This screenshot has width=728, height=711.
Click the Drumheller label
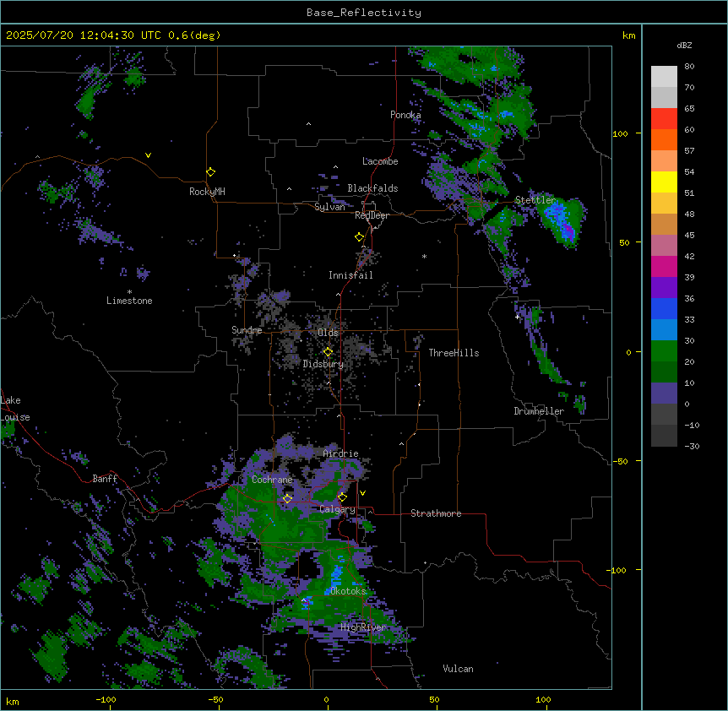pos(539,411)
